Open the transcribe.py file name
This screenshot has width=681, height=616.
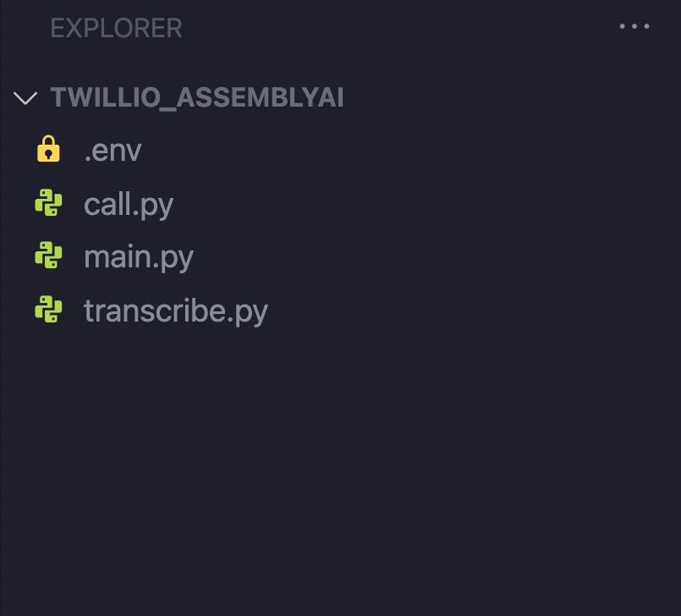coord(176,311)
